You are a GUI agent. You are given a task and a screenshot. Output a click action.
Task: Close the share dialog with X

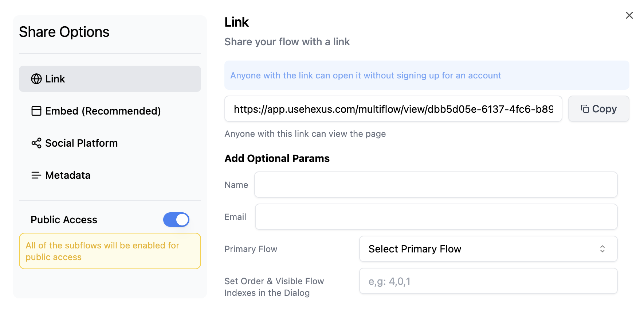(629, 15)
